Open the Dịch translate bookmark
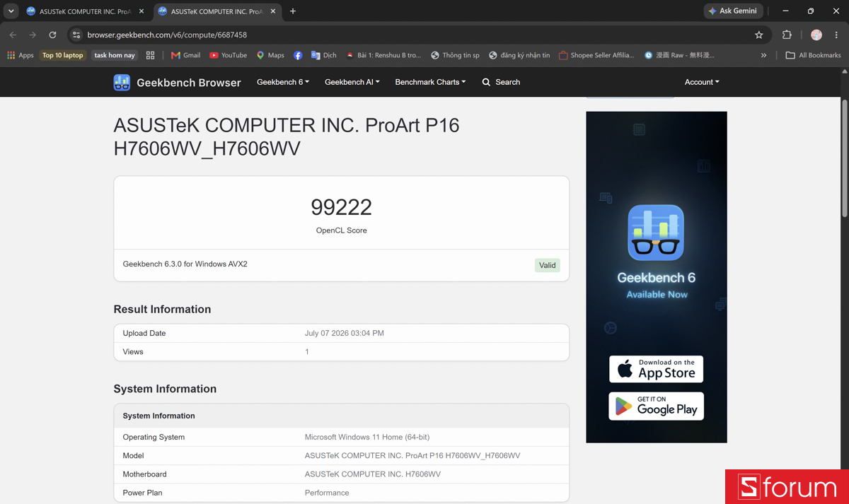This screenshot has height=504, width=849. coord(324,55)
